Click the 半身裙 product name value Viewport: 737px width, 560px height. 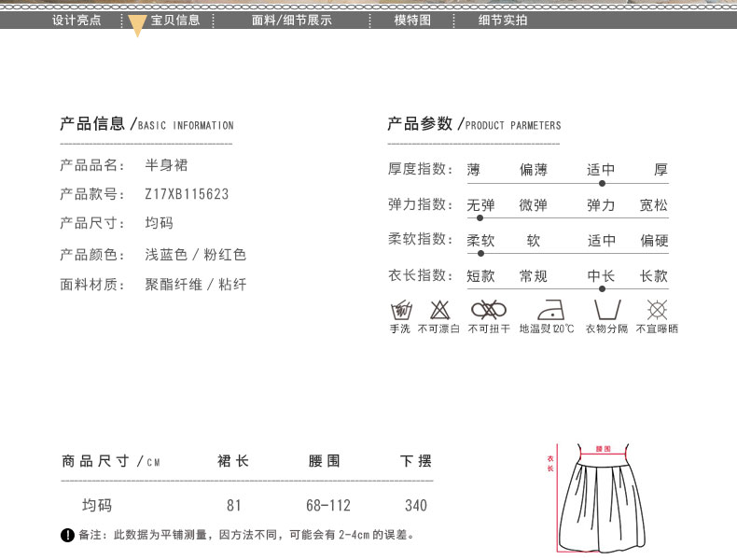(x=166, y=165)
